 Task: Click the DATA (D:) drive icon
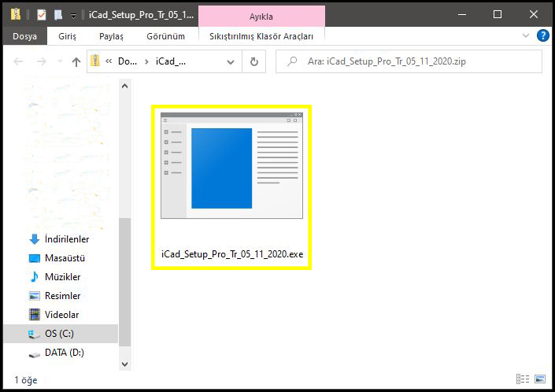tap(35, 354)
